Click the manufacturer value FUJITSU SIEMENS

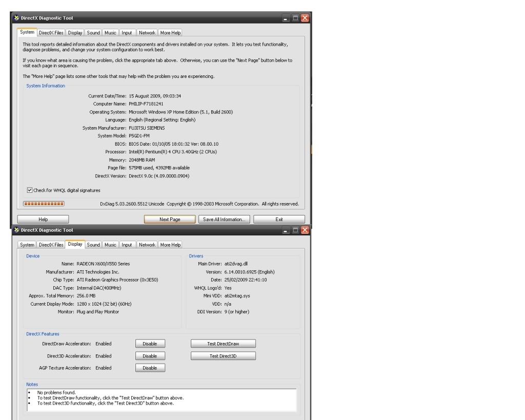(147, 128)
